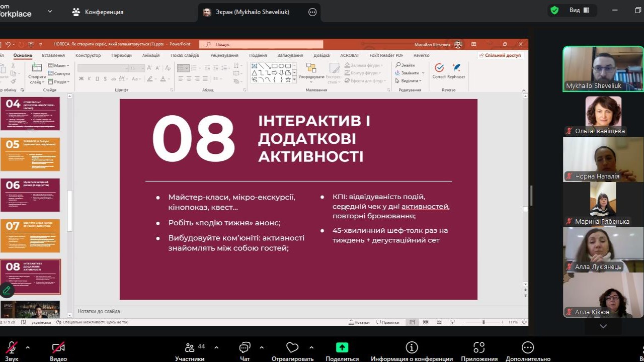Toggle annotation pencil on shared screen
This screenshot has height=362, width=644.
7,290
